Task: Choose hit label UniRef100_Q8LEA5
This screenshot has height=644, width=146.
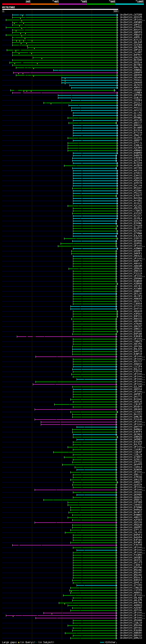Action: coord(131,42)
